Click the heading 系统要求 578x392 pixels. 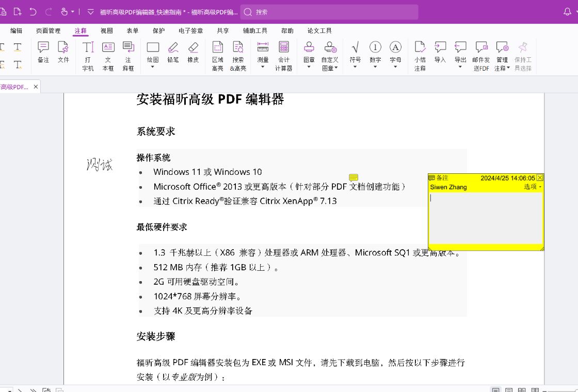pos(155,131)
